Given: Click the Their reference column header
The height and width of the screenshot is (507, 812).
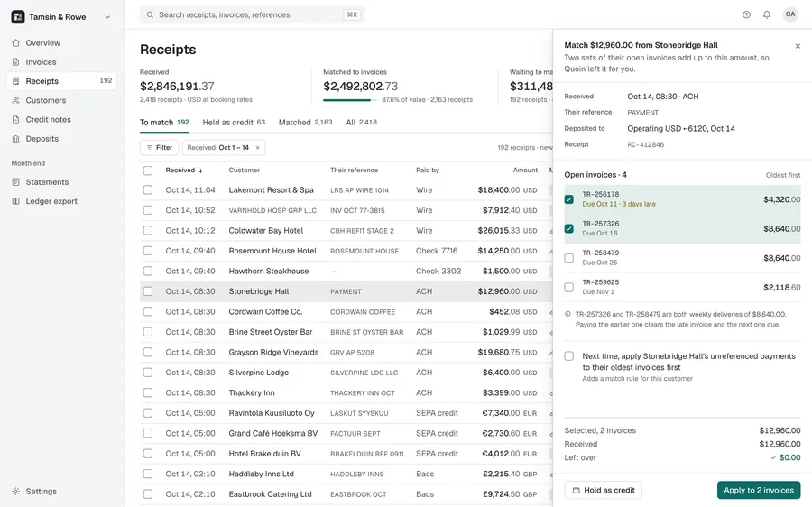Looking at the screenshot, I should (354, 171).
